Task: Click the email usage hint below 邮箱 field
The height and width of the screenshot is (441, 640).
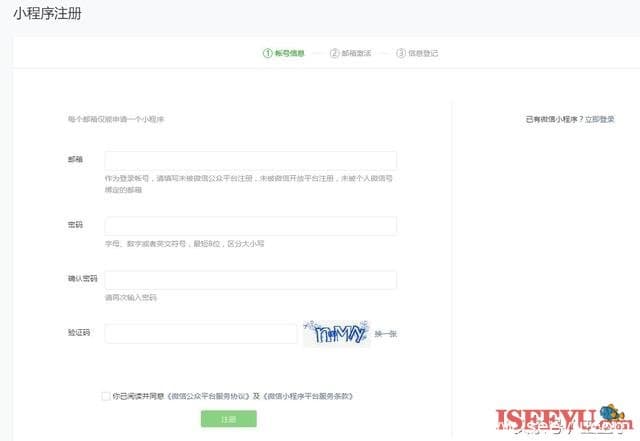Action: (249, 184)
